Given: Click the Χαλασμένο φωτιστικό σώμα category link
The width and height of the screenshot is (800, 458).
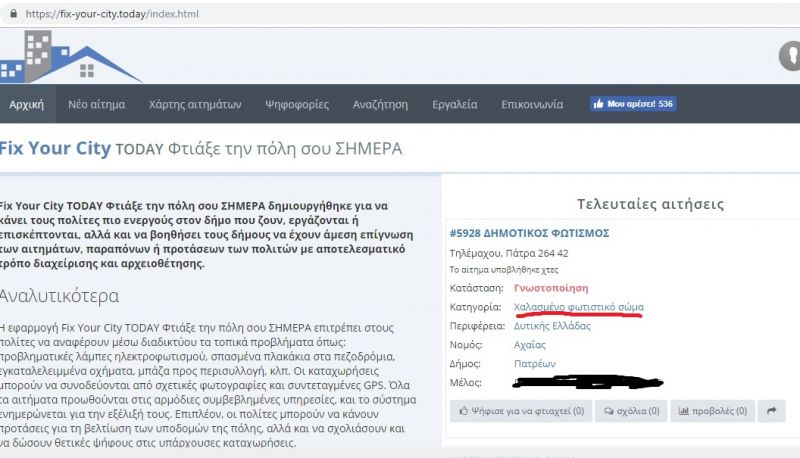Looking at the screenshot, I should click(579, 307).
